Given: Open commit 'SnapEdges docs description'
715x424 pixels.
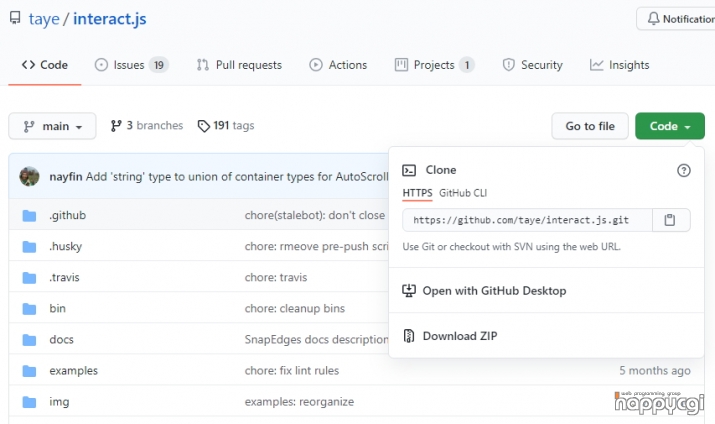Looking at the screenshot, I should pyautogui.click(x=316, y=339).
